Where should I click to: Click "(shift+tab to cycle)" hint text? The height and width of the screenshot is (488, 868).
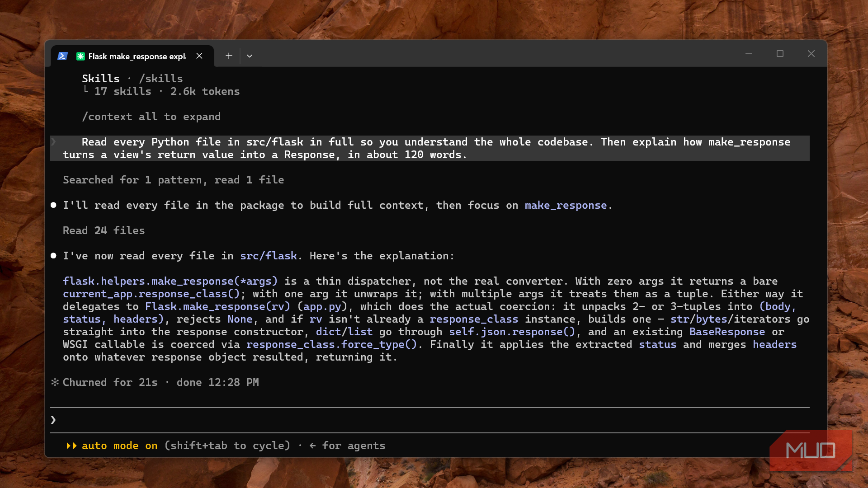(227, 446)
